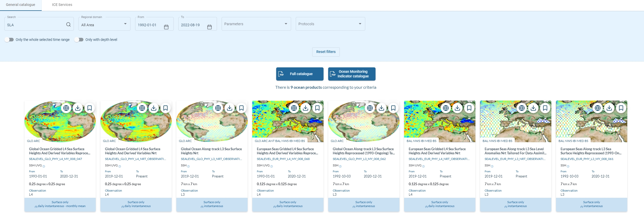Viewport: 644px width, 215px height.
Task: Download the SEALEVEL_GLO_PHY_L4_MY_008_047 product
Action: click(78, 108)
